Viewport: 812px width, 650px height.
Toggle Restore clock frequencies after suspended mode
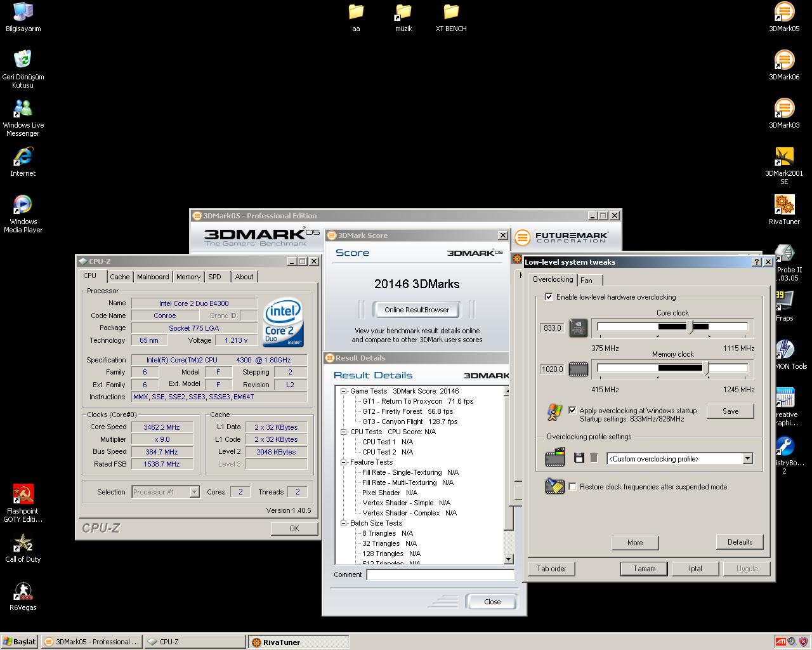(573, 487)
